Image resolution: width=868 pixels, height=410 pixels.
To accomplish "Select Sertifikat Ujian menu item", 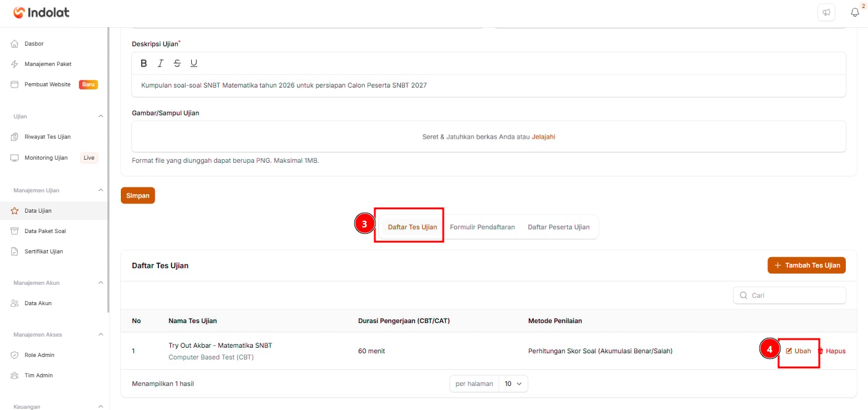I will tap(54, 252).
